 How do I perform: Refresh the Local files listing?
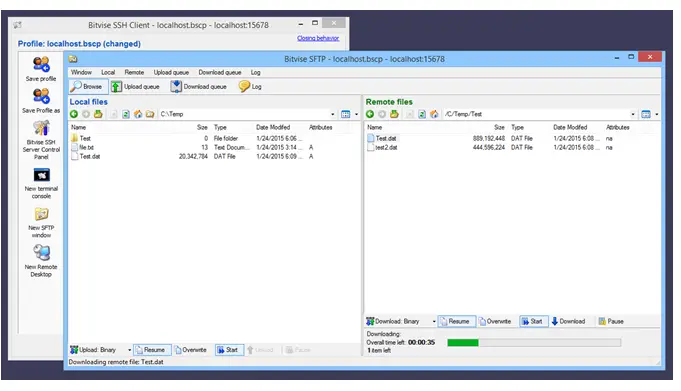click(126, 114)
